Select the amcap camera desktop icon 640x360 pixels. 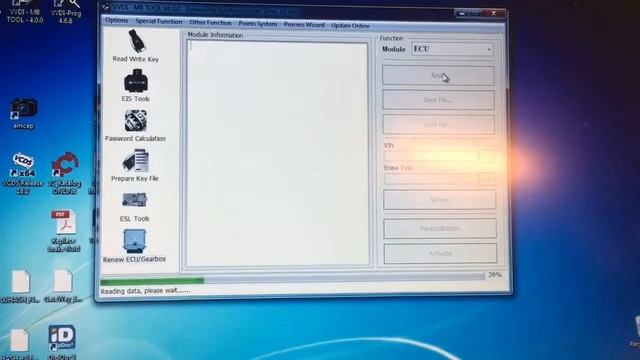23,113
